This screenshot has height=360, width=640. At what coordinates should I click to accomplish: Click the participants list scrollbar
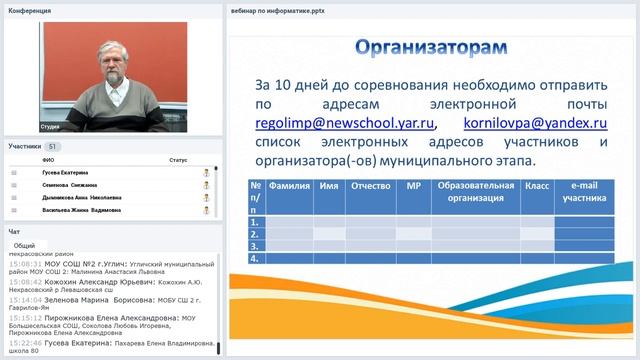click(216, 192)
